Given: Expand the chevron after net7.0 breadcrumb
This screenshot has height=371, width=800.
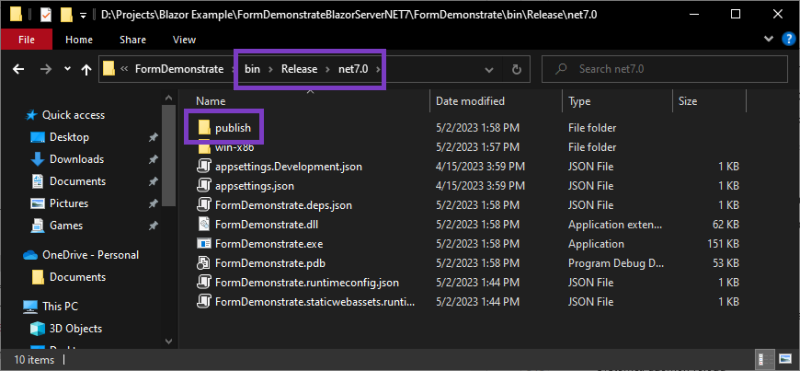Looking at the screenshot, I should [378, 69].
